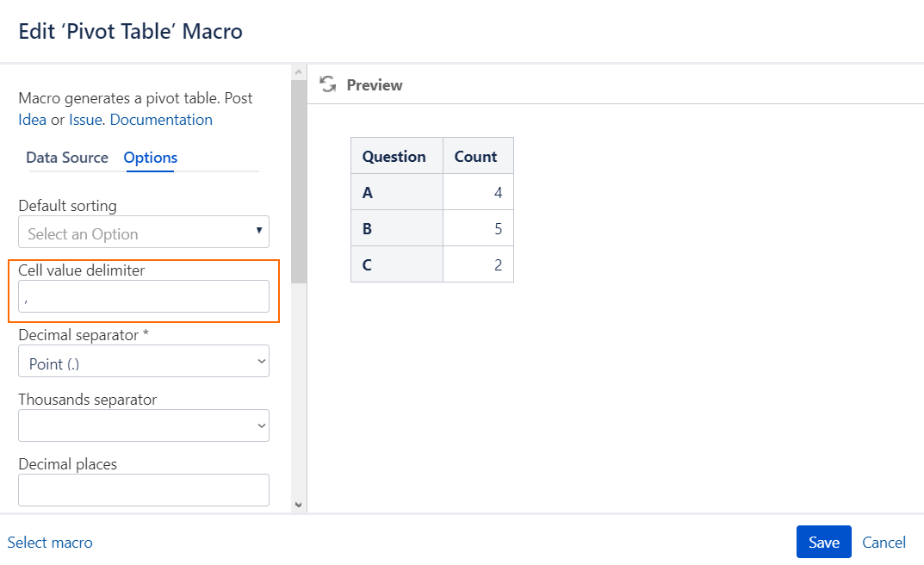Click the Select macro link
This screenshot has width=924, height=565.
click(50, 542)
